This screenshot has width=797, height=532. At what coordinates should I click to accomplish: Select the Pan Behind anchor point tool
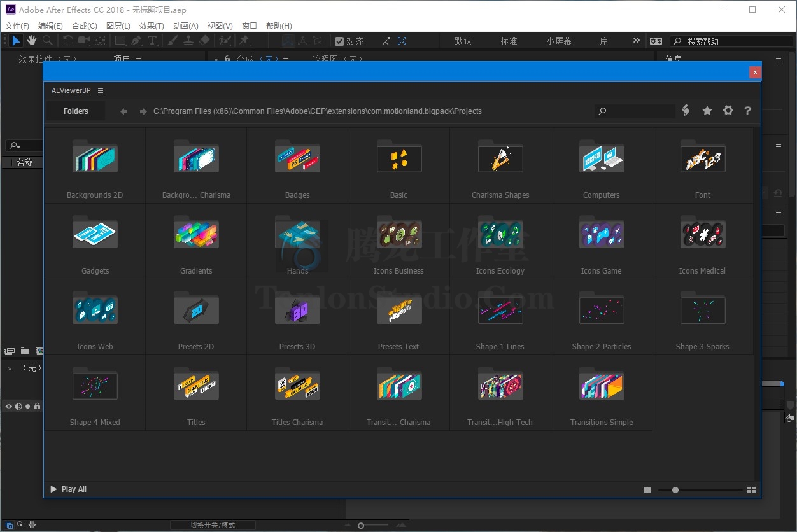pos(100,41)
